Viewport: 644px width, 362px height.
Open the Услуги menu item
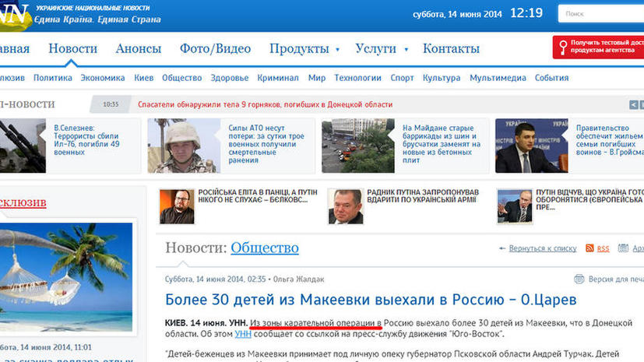tap(375, 48)
